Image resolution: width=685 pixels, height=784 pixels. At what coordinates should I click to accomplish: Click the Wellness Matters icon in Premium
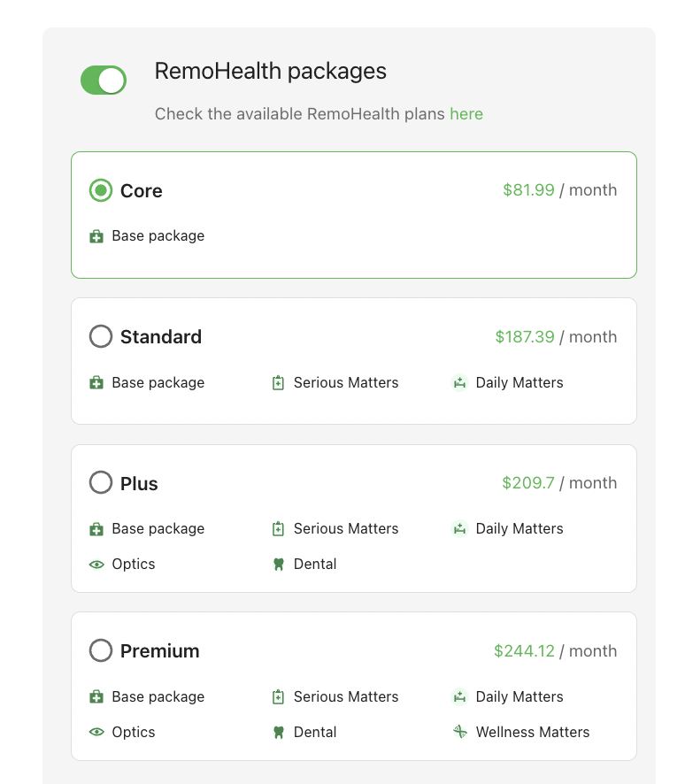click(x=460, y=732)
